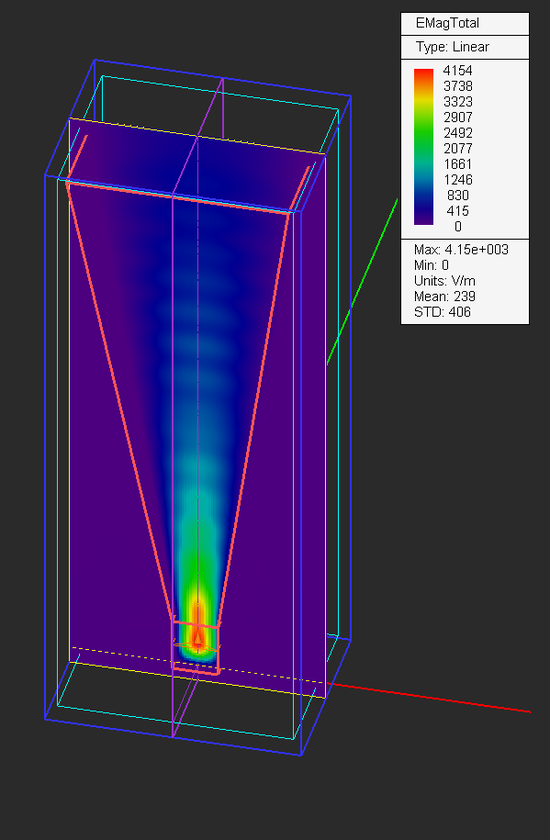Select the orange horn aperture top edge

click(179, 198)
